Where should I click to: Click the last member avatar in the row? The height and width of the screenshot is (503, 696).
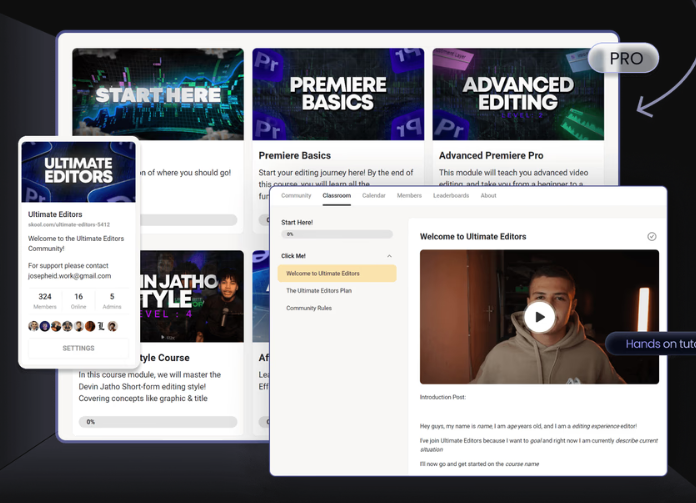(113, 326)
